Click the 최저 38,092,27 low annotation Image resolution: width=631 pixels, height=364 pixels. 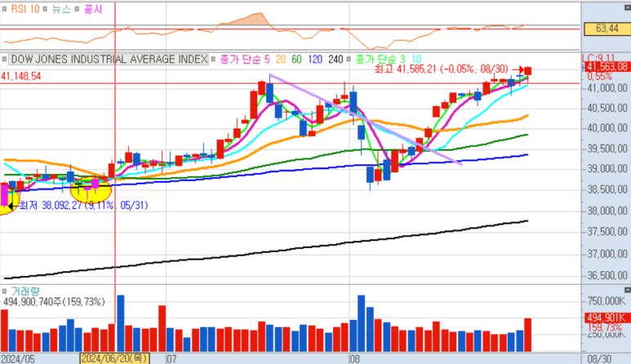[x=84, y=205]
